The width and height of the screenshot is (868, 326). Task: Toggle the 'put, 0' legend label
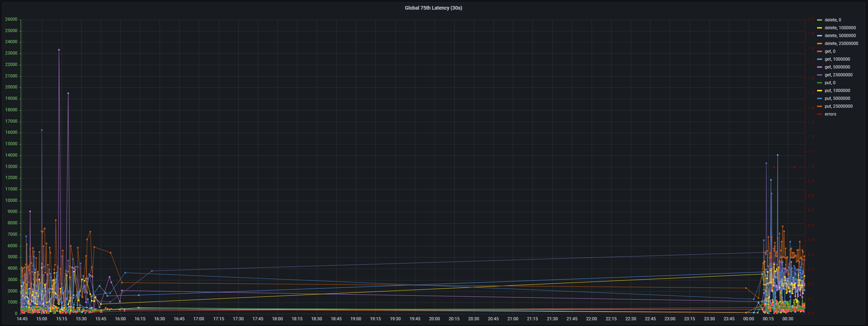[830, 83]
